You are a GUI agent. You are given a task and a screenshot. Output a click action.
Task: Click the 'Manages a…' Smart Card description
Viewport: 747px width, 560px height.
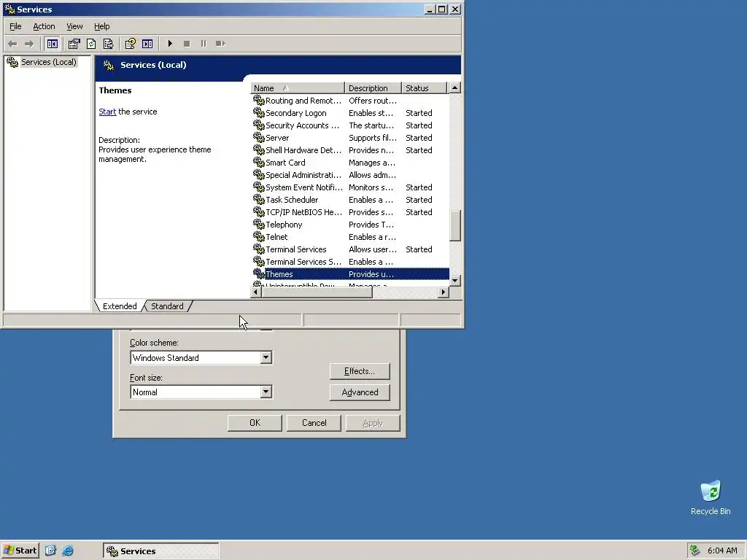point(371,163)
